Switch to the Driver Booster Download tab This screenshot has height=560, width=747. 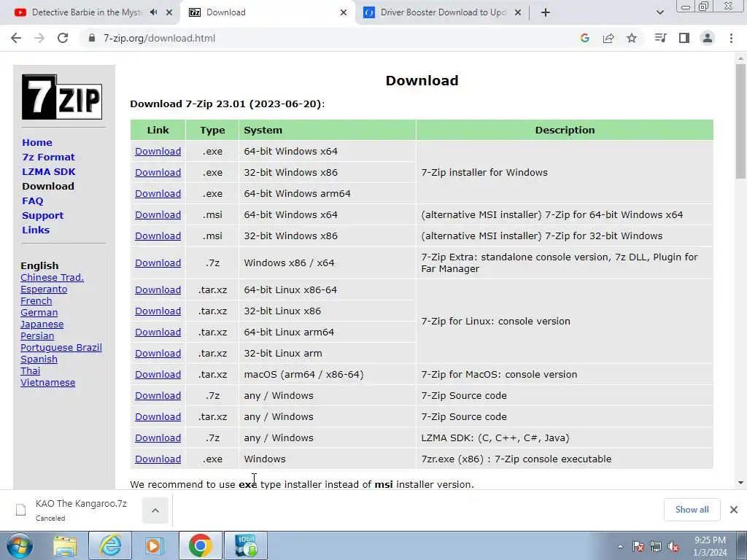pyautogui.click(x=443, y=12)
